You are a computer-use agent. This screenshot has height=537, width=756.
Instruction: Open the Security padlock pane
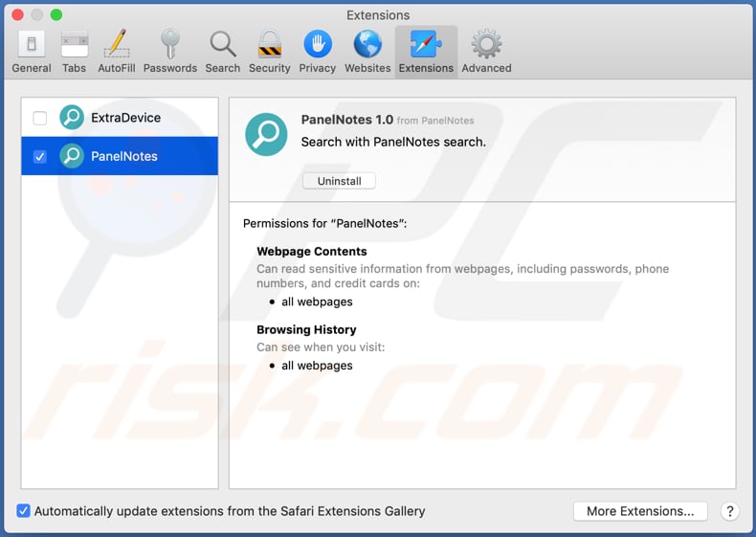pos(269,52)
